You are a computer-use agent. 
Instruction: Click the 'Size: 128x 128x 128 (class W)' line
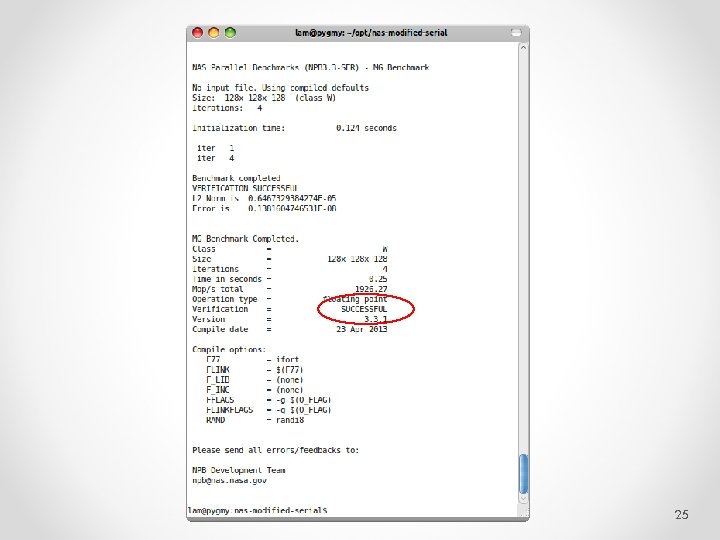(264, 98)
